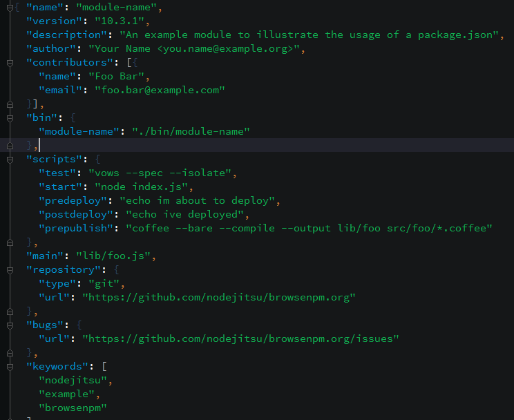The height and width of the screenshot is (420, 514).
Task: Click the "vows --spec --isolate" value
Action: pyautogui.click(x=160, y=173)
